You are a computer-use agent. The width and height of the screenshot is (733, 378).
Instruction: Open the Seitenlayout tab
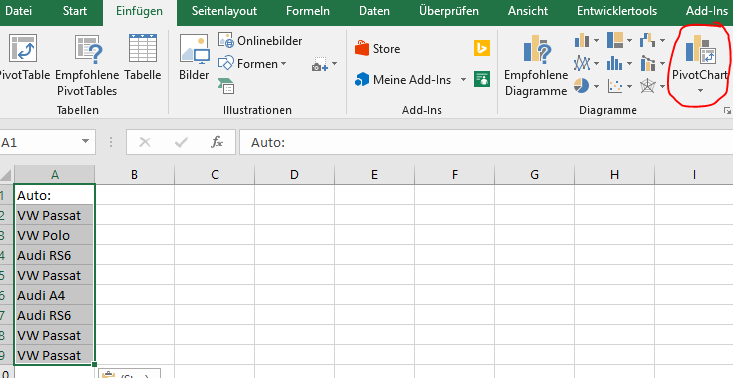[x=224, y=11]
